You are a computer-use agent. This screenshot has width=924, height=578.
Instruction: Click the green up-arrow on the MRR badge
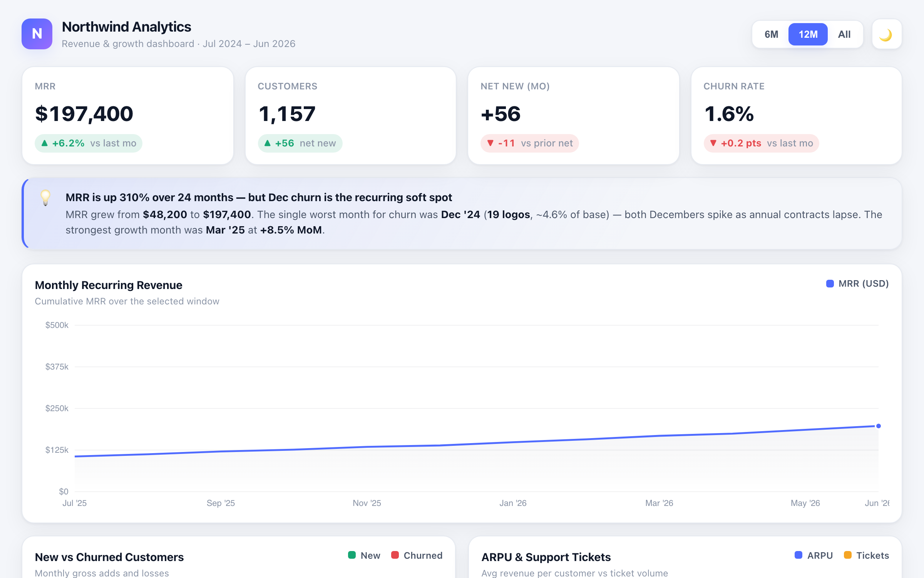45,143
